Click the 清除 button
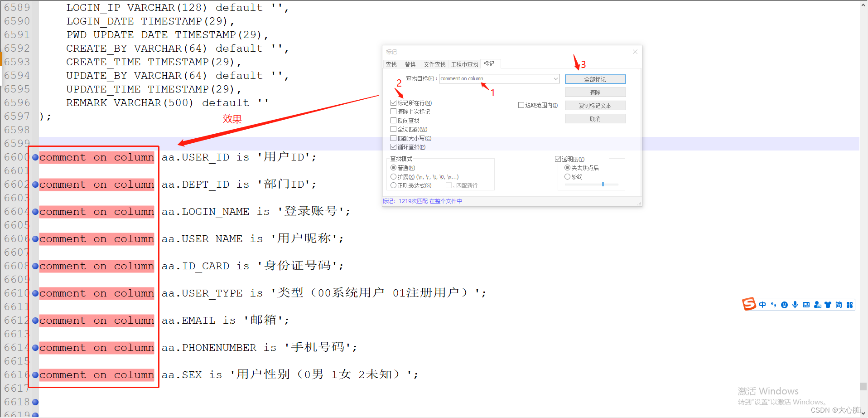 click(595, 92)
